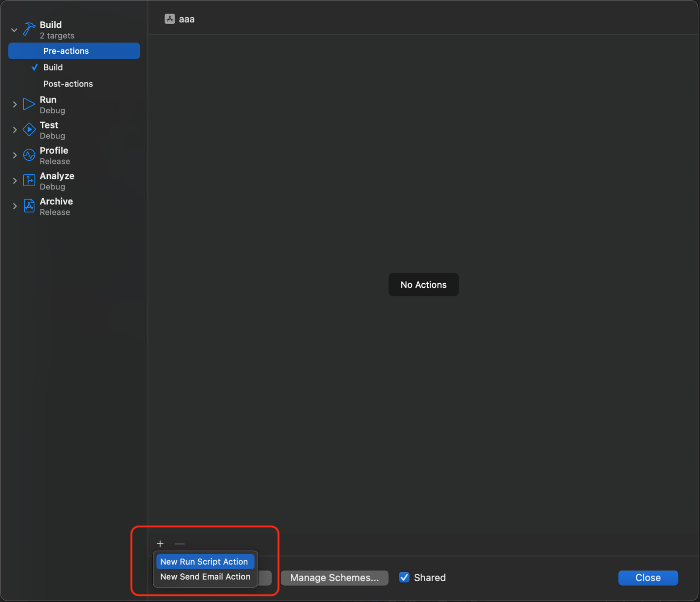The width and height of the screenshot is (700, 602).
Task: Click the Profile waveform icon
Action: 29,155
